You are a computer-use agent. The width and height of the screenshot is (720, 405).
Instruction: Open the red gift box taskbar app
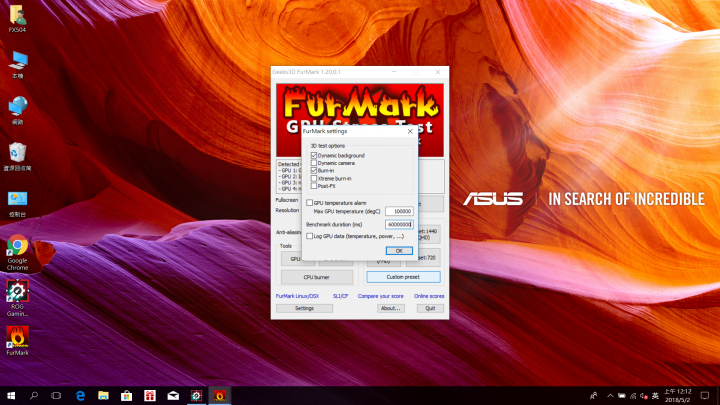(x=150, y=395)
